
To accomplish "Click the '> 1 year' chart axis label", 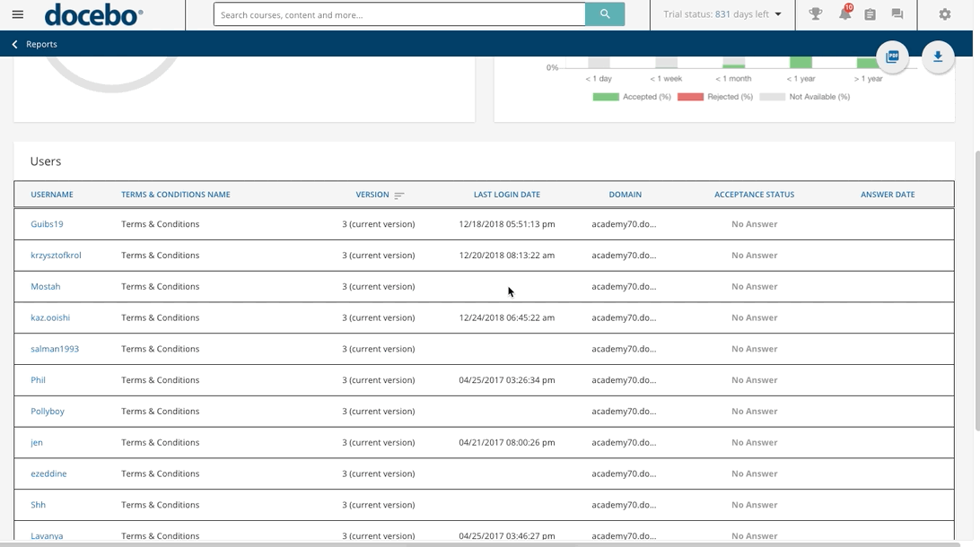I will coord(868,79).
